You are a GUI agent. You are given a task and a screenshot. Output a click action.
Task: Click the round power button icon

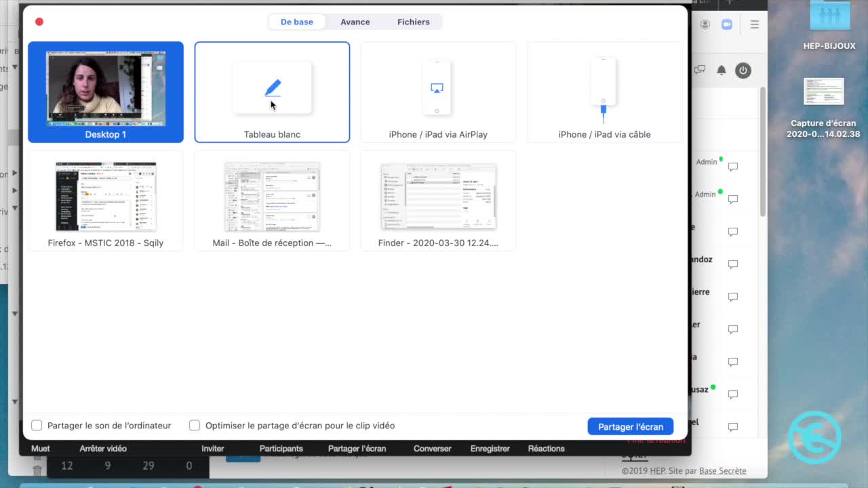coord(743,70)
